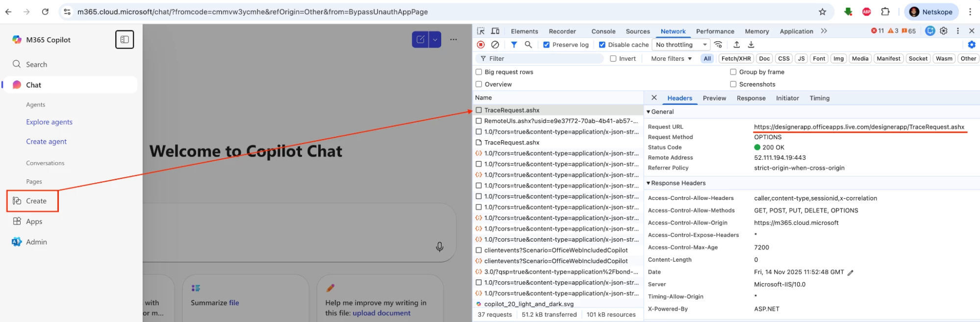Screen dimensions: 980x322
Task: Click the browser address bar URL
Action: click(252, 12)
